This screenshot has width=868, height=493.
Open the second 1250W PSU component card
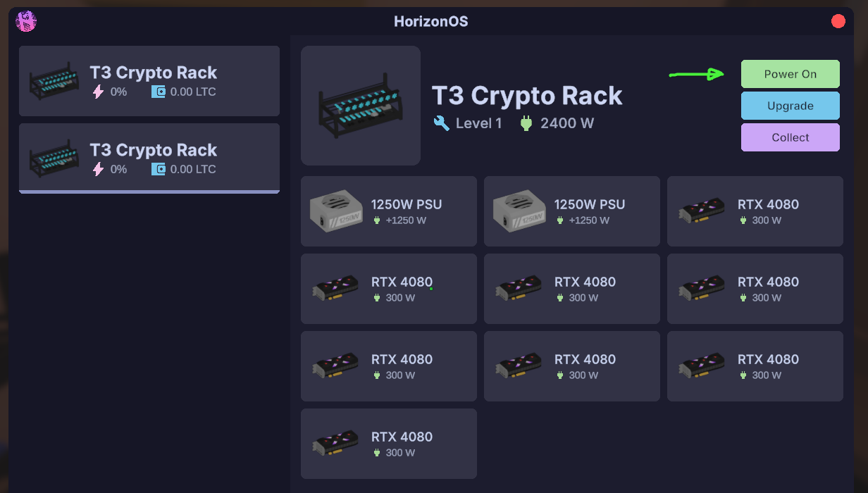571,211
